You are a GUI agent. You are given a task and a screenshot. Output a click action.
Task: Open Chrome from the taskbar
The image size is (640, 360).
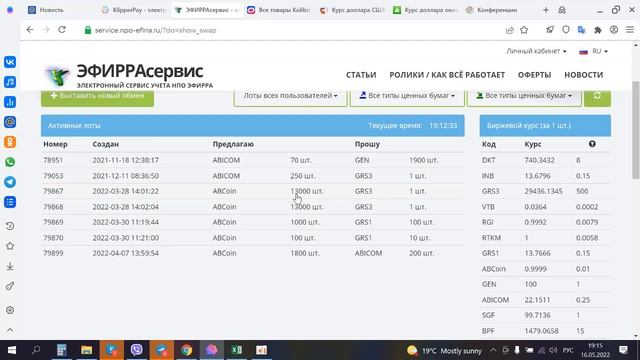point(187,350)
